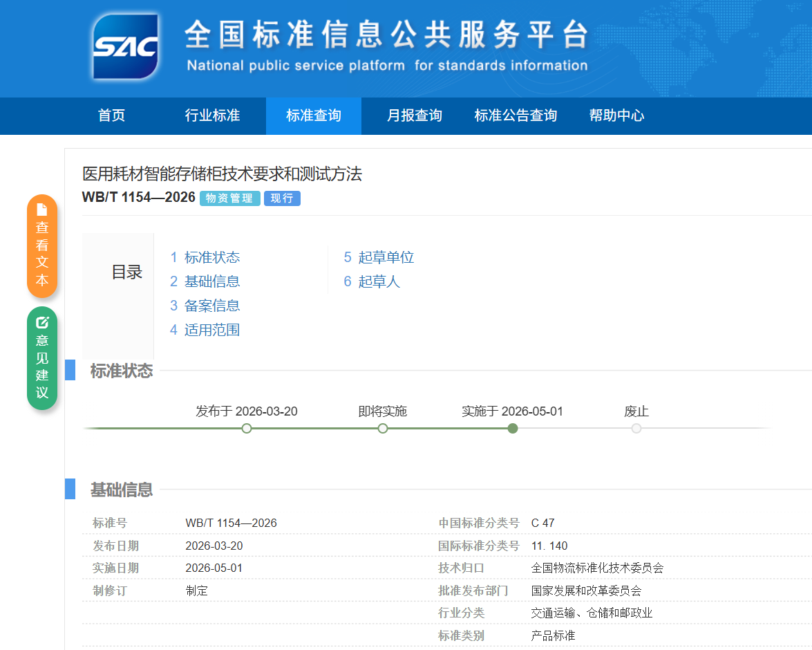The image size is (812, 650).
Task: Click the 废止 timeline marker
Action: tap(636, 429)
